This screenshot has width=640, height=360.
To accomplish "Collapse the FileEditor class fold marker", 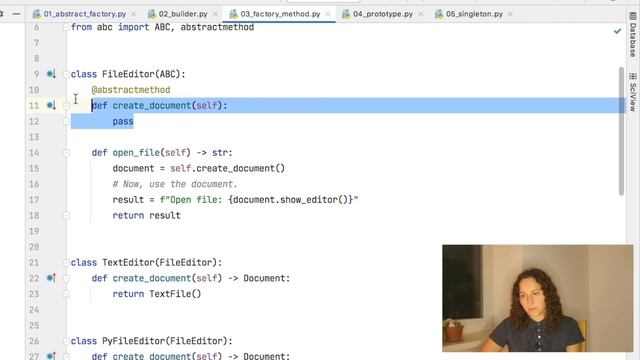I will coord(66,74).
